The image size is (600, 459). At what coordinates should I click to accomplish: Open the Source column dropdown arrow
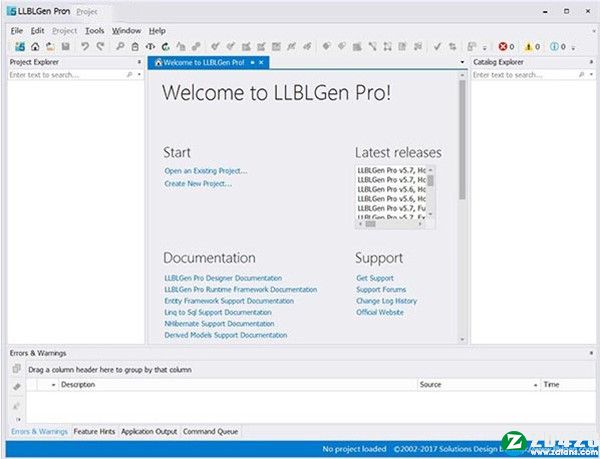click(x=535, y=385)
